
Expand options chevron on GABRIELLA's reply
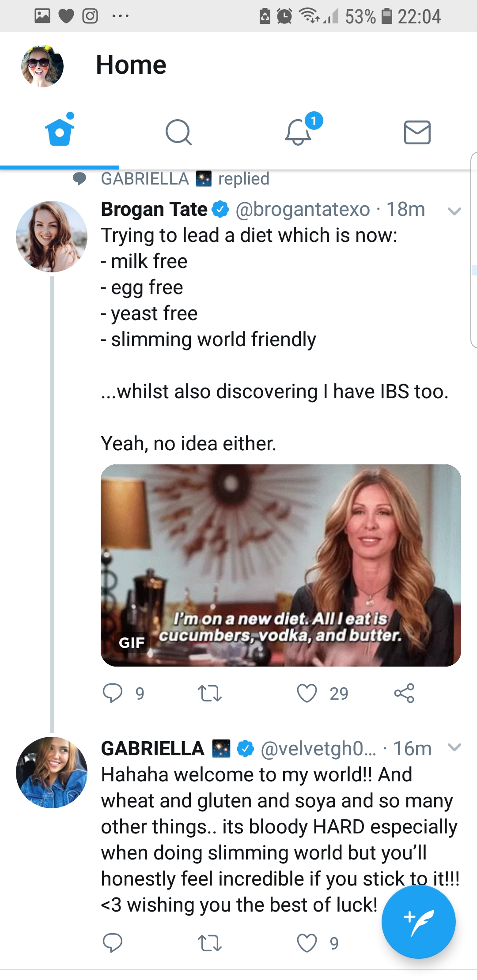click(454, 747)
